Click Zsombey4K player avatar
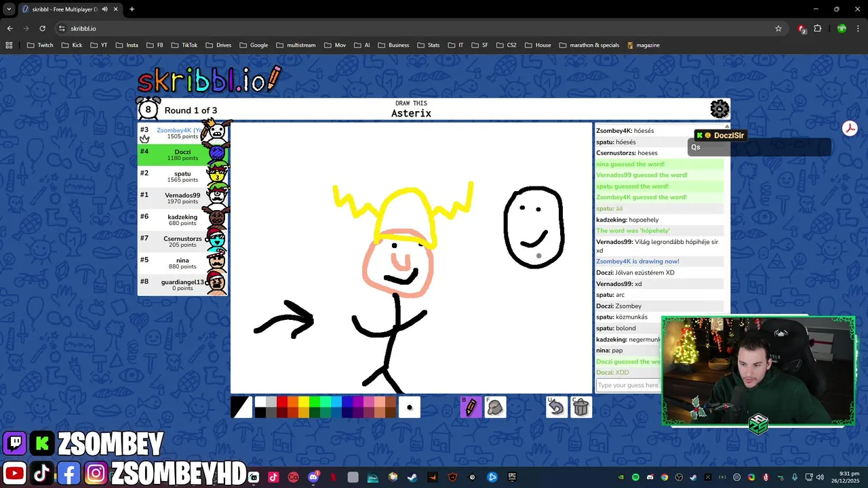 coord(217,130)
